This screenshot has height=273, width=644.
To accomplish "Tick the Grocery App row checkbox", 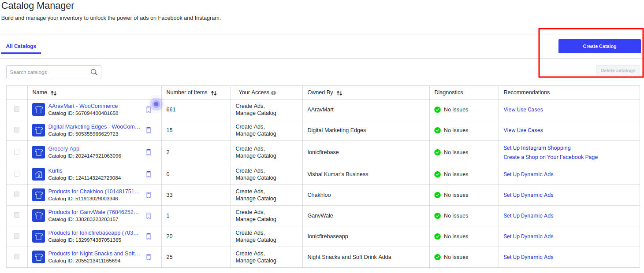I will tap(17, 151).
